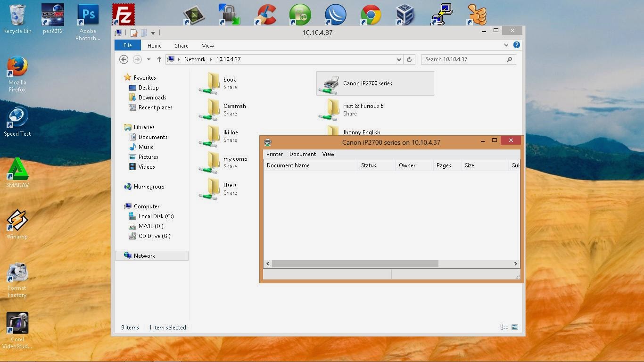Viewport: 644px width, 362px height.
Task: Launch Google Chrome from the taskbar
Action: (371, 14)
